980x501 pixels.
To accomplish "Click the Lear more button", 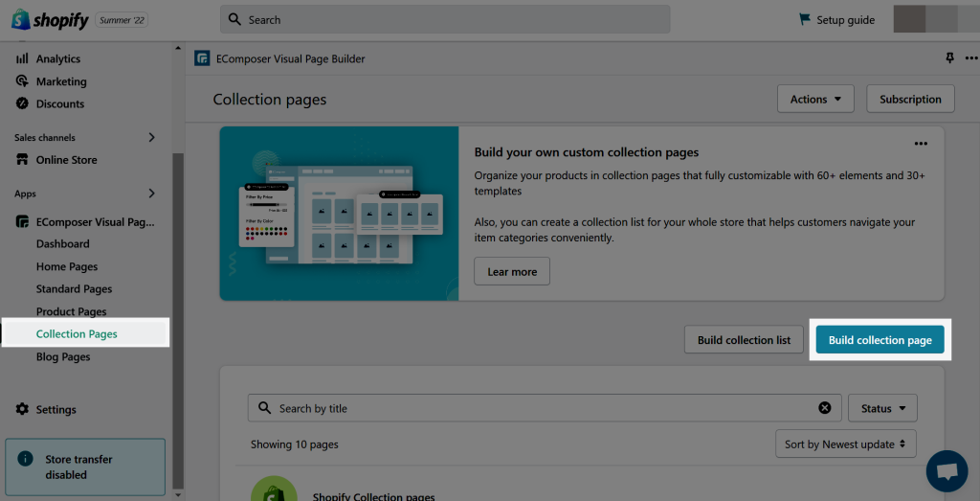I will click(512, 271).
